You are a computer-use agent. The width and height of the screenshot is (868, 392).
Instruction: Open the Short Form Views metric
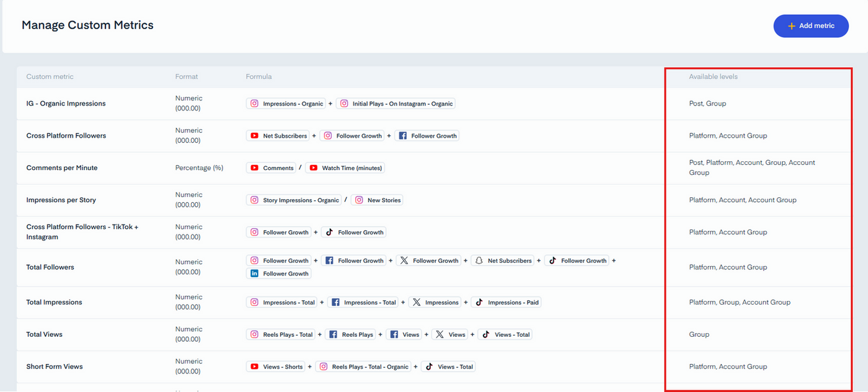pos(54,367)
